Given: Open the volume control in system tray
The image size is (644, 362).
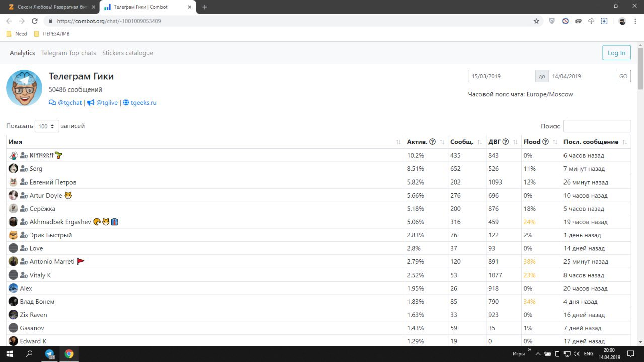Looking at the screenshot, I should 576,354.
